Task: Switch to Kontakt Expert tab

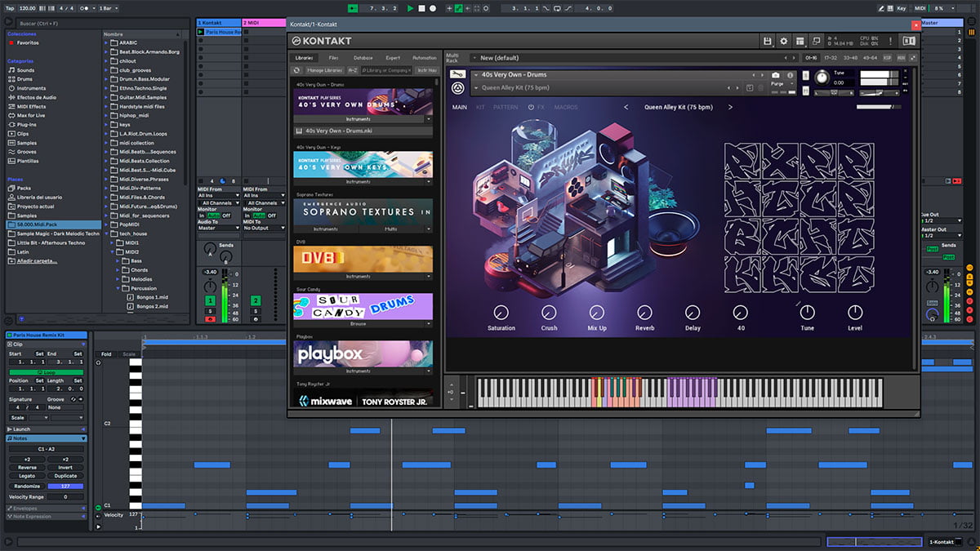Action: (x=393, y=58)
